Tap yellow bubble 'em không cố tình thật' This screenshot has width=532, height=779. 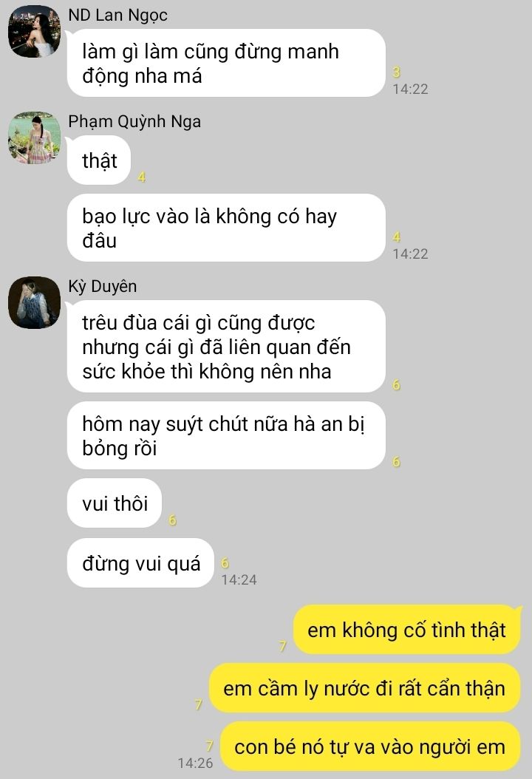(407, 630)
